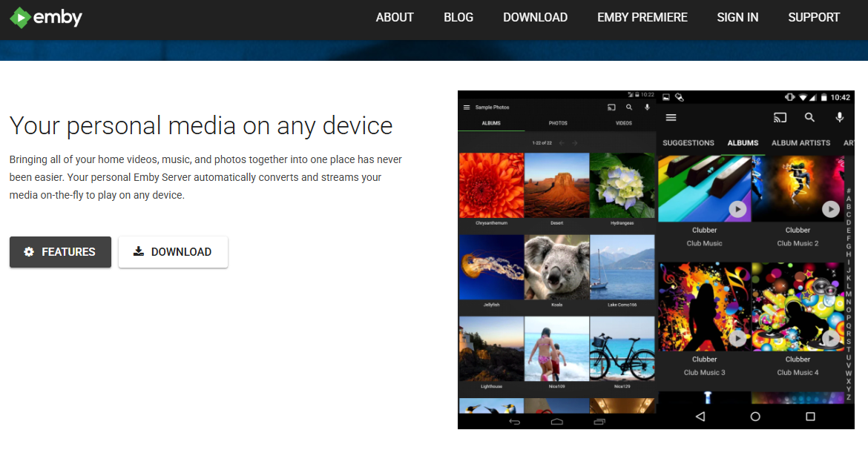868x450 pixels.
Task: Open the Lighthouse photo thumbnail
Action: tap(491, 348)
